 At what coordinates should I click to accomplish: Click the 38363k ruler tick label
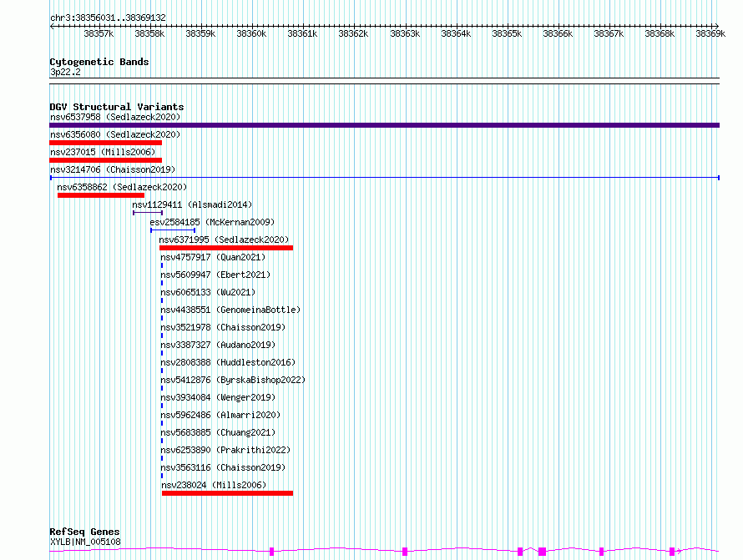point(405,33)
